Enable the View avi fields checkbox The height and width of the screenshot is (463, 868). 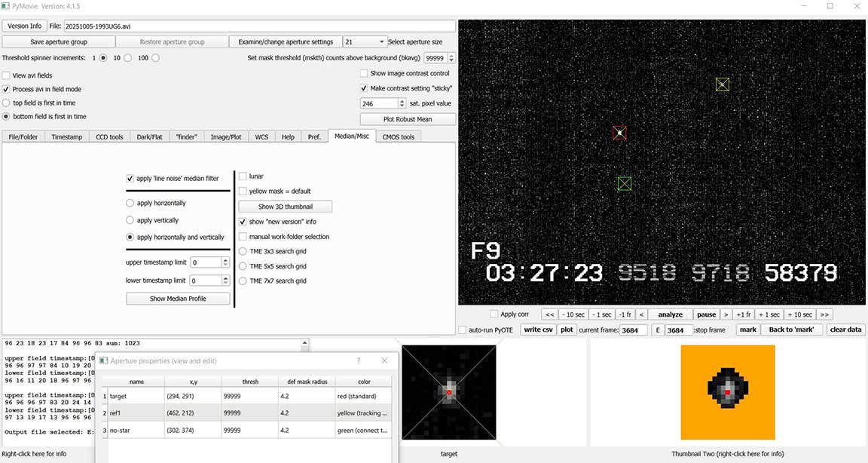pyautogui.click(x=7, y=75)
